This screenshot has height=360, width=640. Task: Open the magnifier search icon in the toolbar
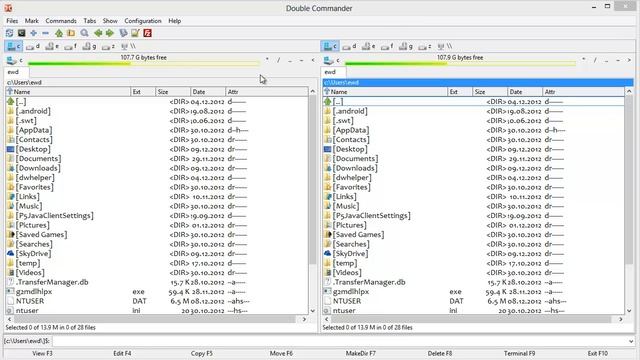tap(84, 33)
